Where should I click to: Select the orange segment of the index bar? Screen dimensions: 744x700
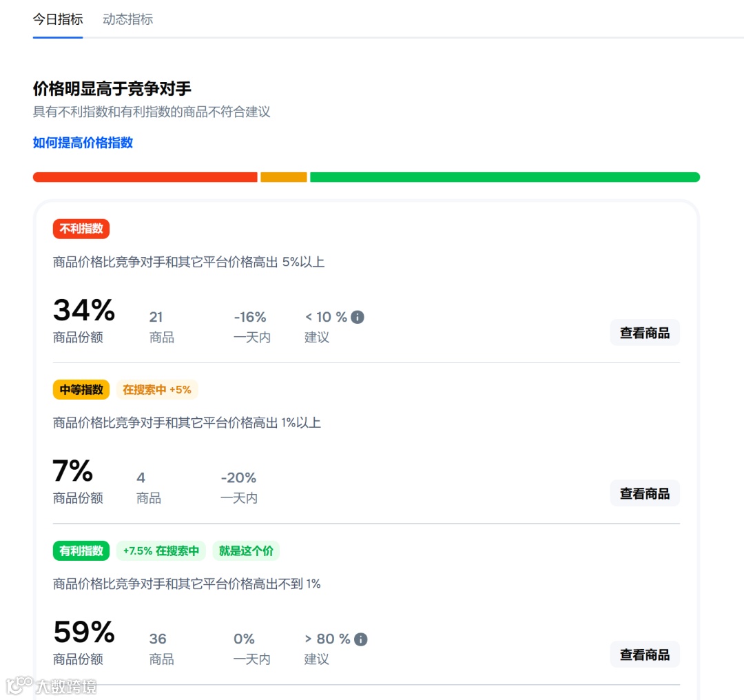(x=283, y=177)
